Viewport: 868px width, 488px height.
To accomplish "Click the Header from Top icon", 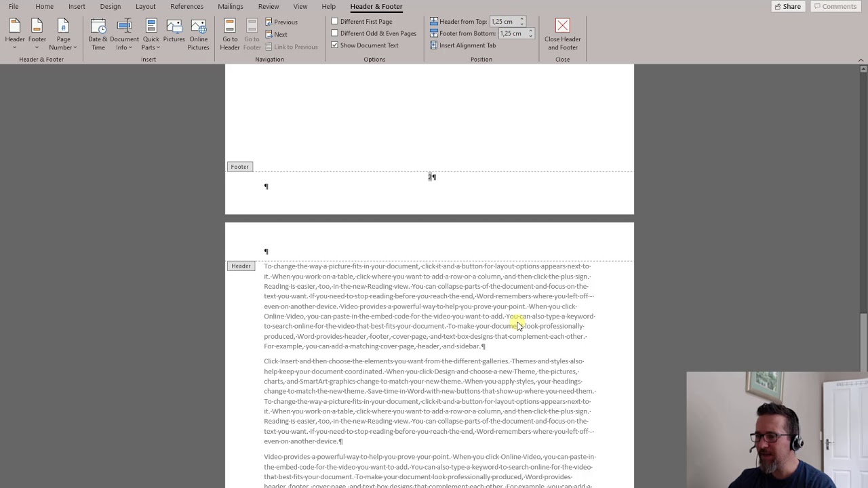I will click(434, 22).
